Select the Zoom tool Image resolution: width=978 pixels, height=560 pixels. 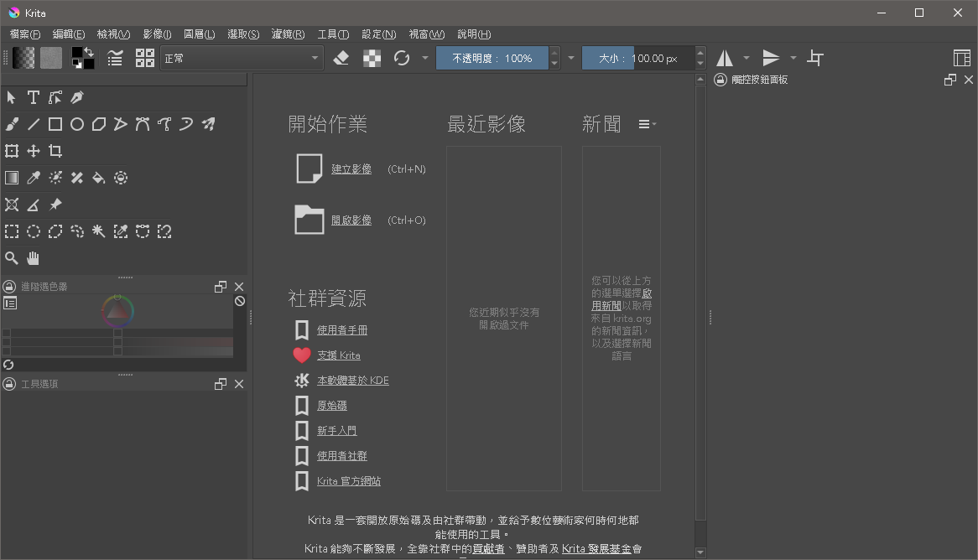coord(12,258)
